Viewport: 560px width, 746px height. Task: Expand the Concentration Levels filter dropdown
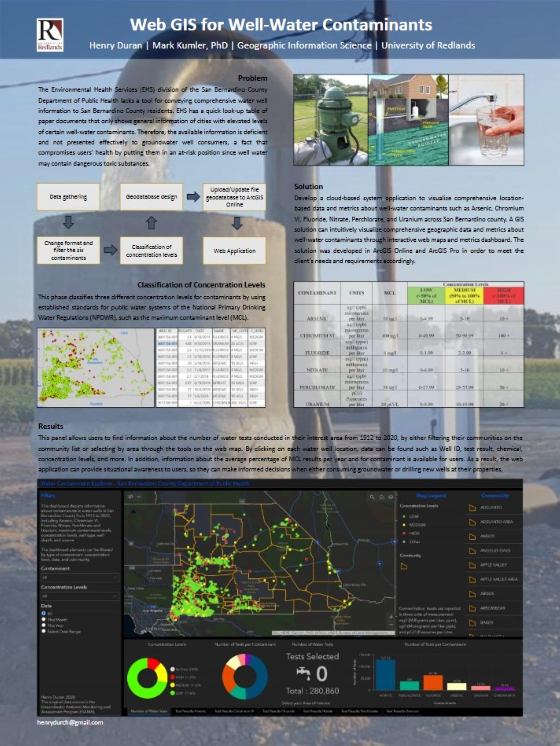[79, 596]
